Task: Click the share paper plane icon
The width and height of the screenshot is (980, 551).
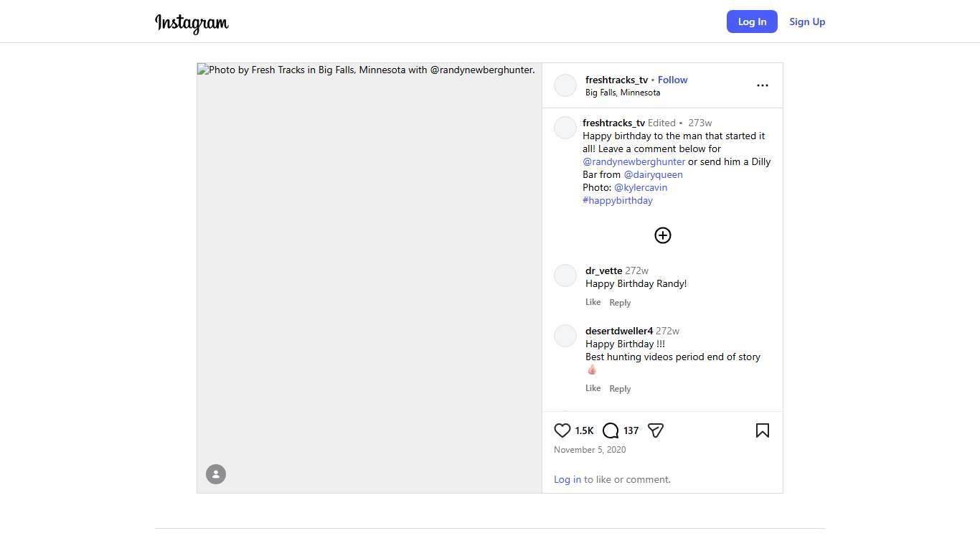Action: tap(655, 430)
